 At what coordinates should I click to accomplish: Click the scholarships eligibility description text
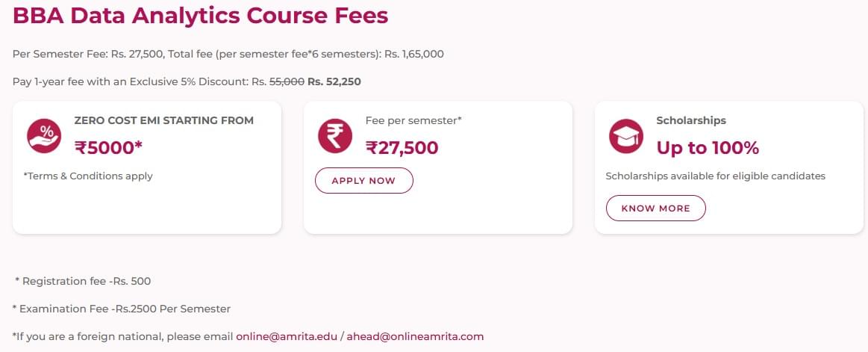[715, 176]
